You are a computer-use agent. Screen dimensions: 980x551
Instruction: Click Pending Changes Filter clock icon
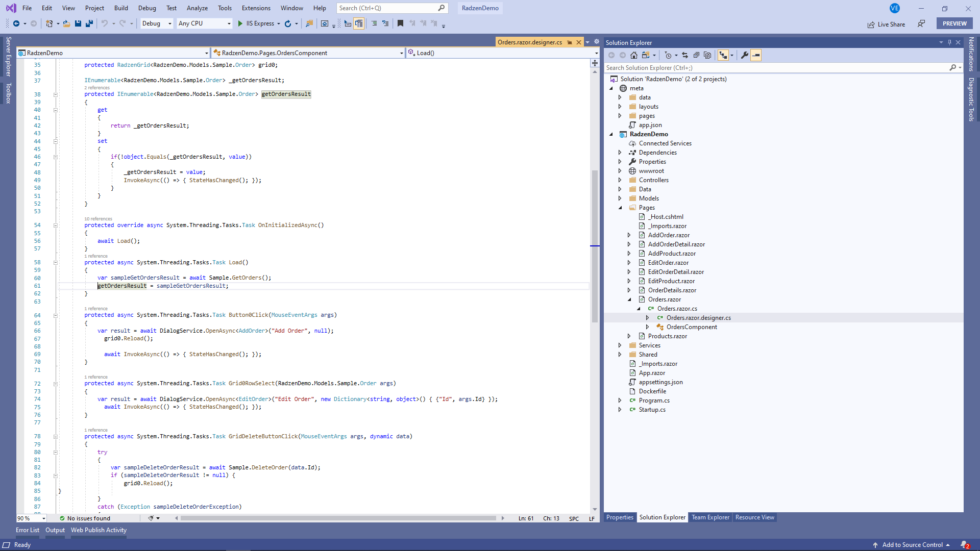coord(668,55)
